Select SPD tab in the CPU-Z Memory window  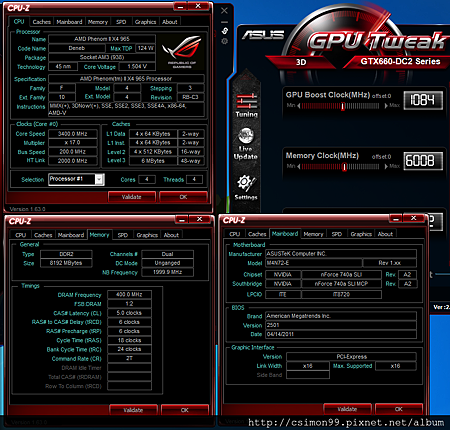123,235
